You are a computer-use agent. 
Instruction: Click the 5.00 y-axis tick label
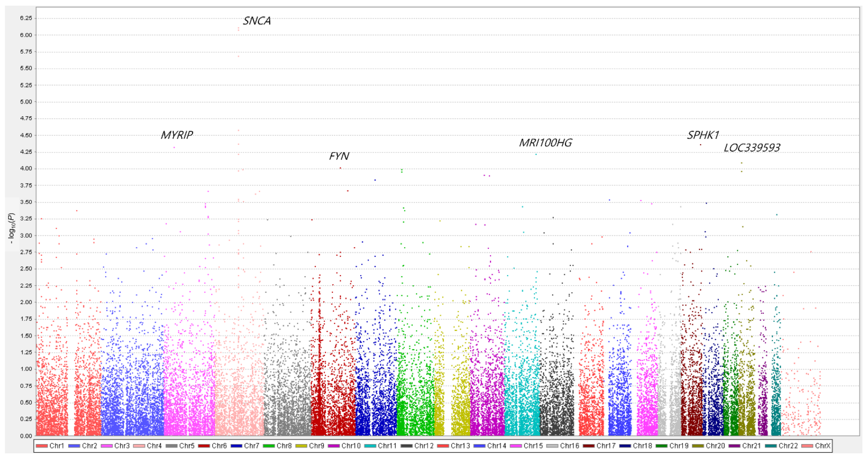pyautogui.click(x=26, y=102)
